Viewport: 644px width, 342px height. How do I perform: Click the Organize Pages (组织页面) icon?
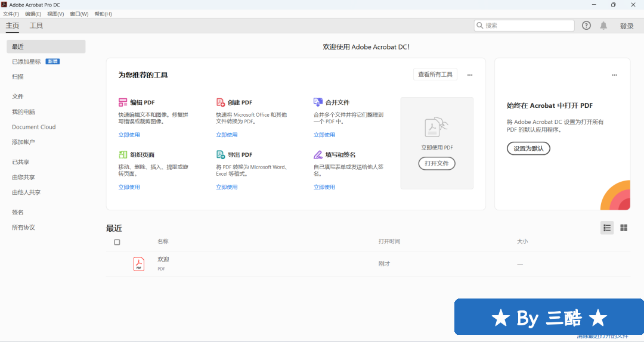123,154
